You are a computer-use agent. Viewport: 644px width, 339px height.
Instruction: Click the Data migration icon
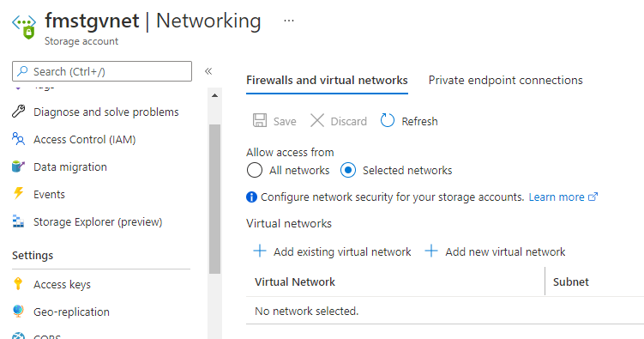(x=19, y=166)
